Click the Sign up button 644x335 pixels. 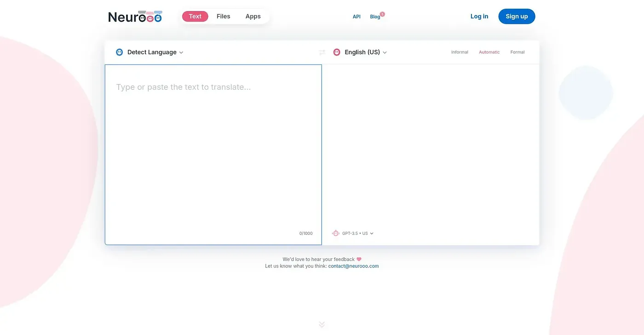517,17
